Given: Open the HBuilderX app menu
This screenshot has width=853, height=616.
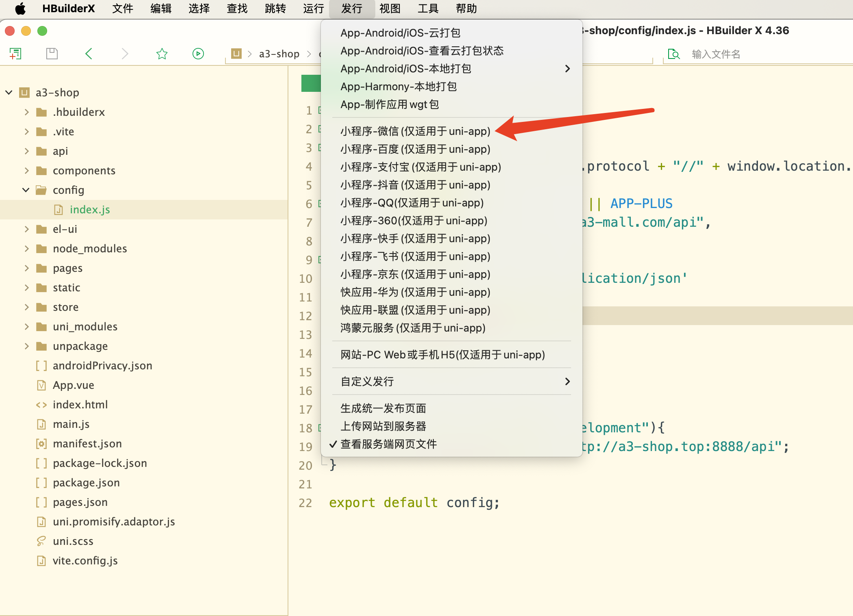Looking at the screenshot, I should [x=69, y=9].
